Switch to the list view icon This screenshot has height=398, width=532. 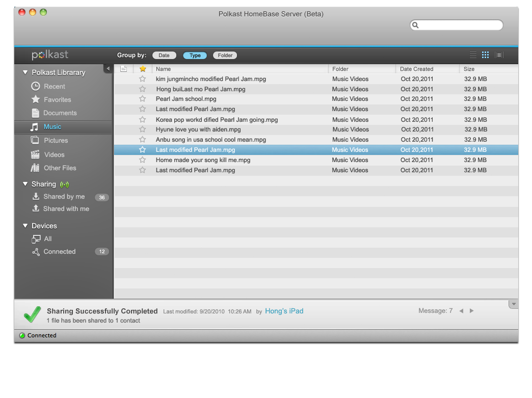(x=473, y=55)
